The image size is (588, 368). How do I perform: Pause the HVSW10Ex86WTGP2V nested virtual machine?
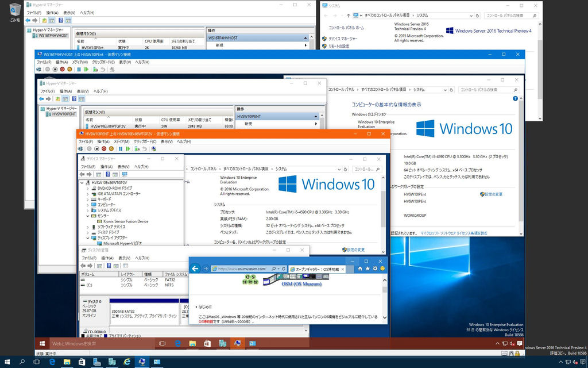[121, 149]
